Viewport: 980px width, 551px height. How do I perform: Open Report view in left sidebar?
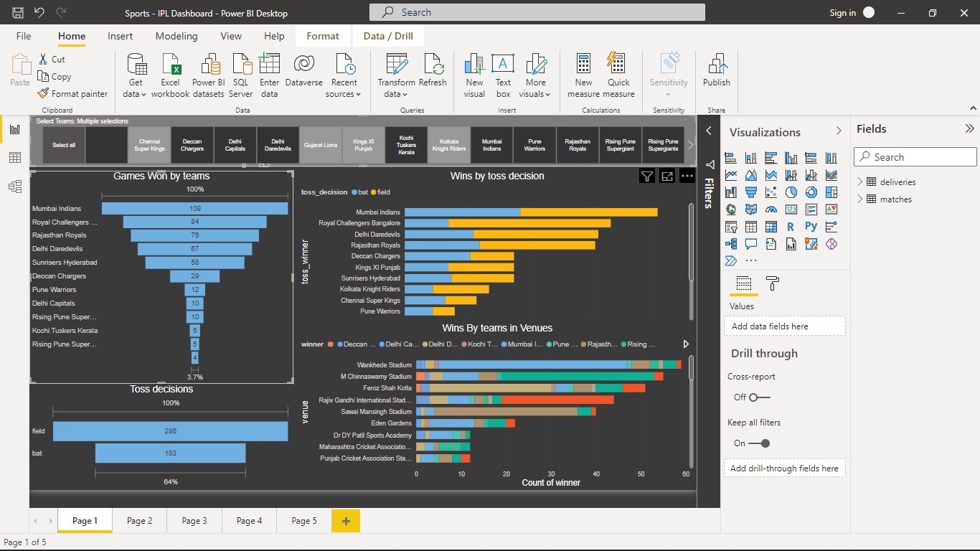[15, 129]
